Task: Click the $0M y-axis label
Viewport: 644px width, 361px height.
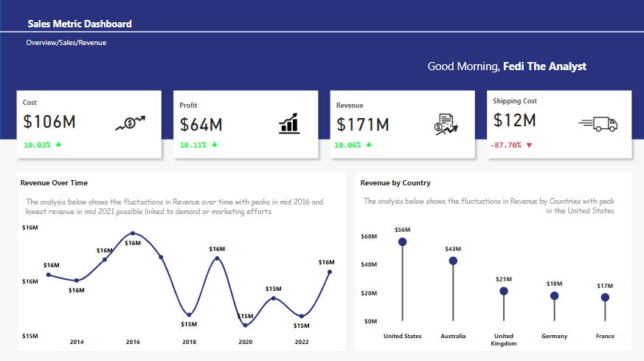Action: 370,321
